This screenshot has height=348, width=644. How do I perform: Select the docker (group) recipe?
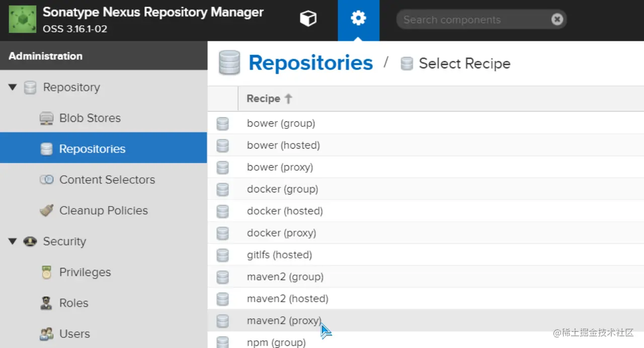tap(426, 189)
